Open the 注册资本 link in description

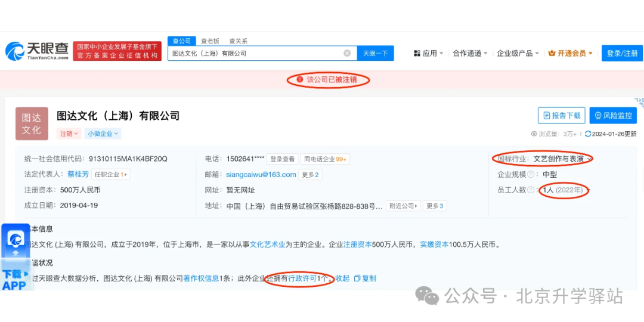tap(357, 244)
